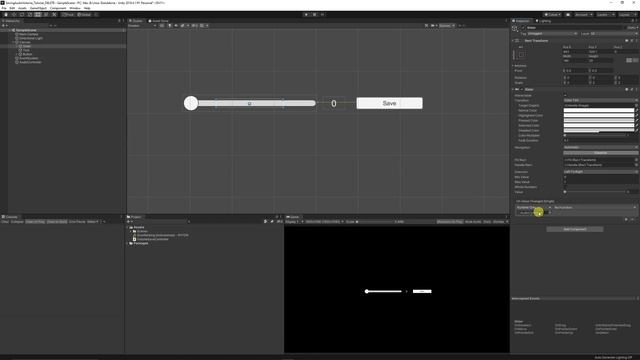Click the slider handle in Scene view

[x=191, y=103]
